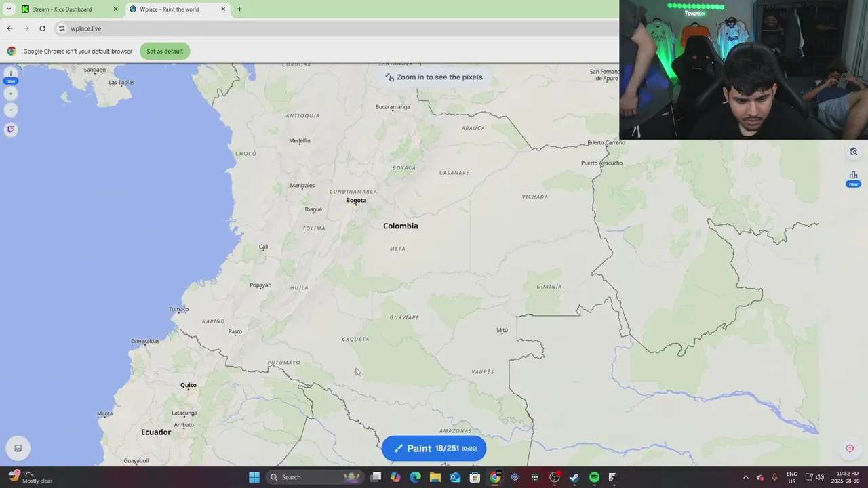Open Spotify from taskbar
Image resolution: width=868 pixels, height=488 pixels.
[594, 477]
